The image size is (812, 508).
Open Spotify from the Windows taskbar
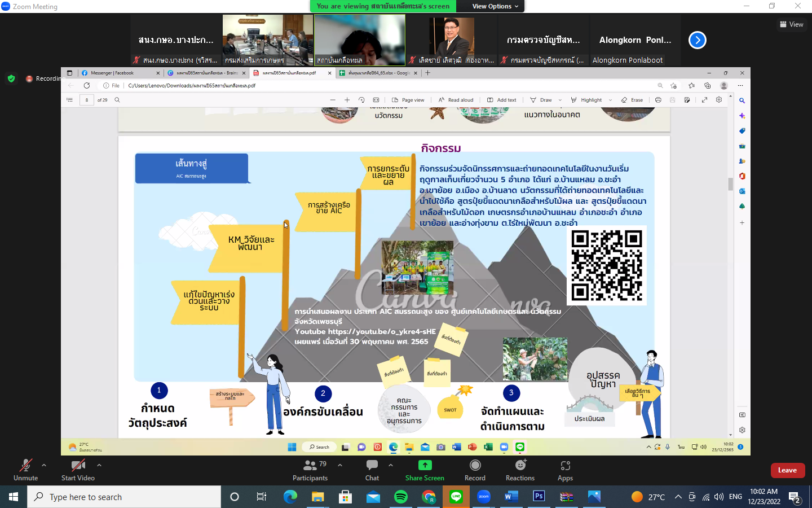point(401,497)
